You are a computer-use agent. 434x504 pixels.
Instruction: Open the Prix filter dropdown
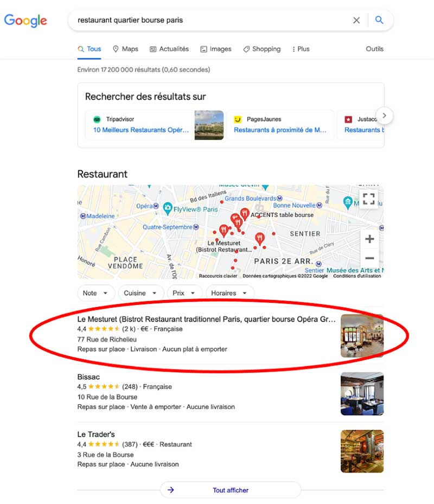click(184, 293)
